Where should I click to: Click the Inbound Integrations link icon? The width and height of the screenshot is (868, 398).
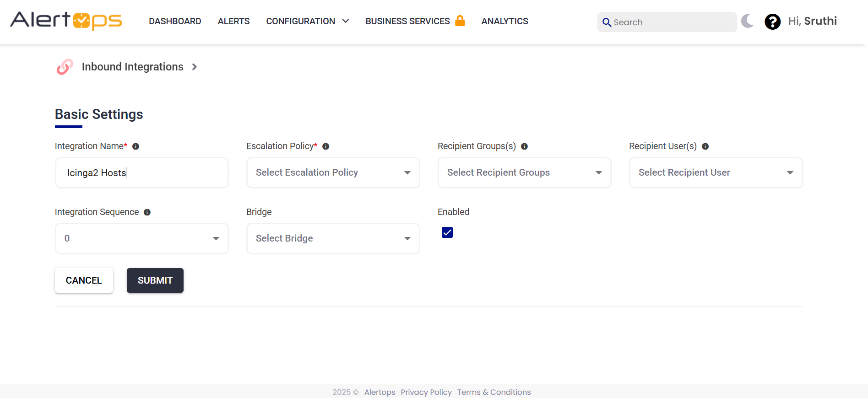coord(65,67)
